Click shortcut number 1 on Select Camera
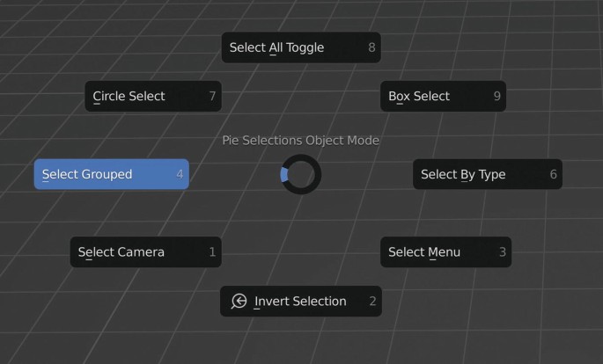The image size is (603, 364). click(212, 251)
